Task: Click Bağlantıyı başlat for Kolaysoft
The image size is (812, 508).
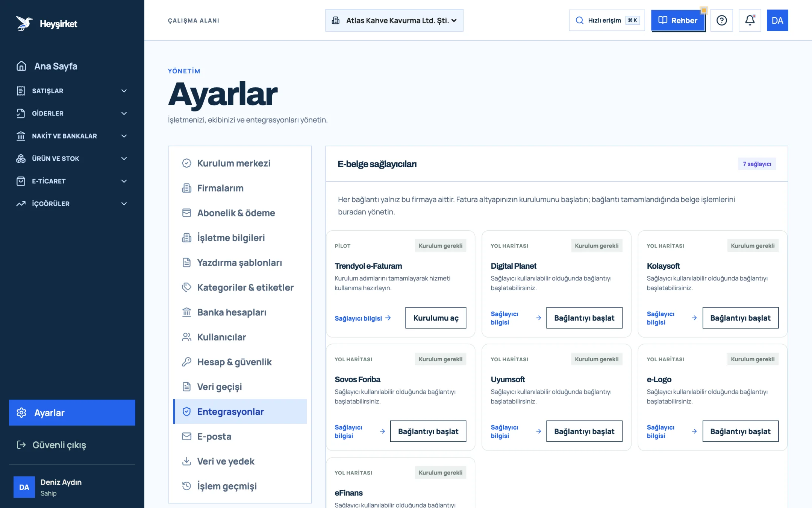Action: pos(740,318)
